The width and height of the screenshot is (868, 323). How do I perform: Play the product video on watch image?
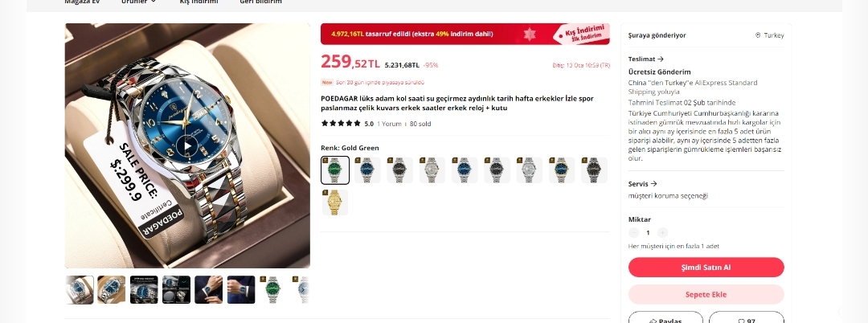(187, 145)
